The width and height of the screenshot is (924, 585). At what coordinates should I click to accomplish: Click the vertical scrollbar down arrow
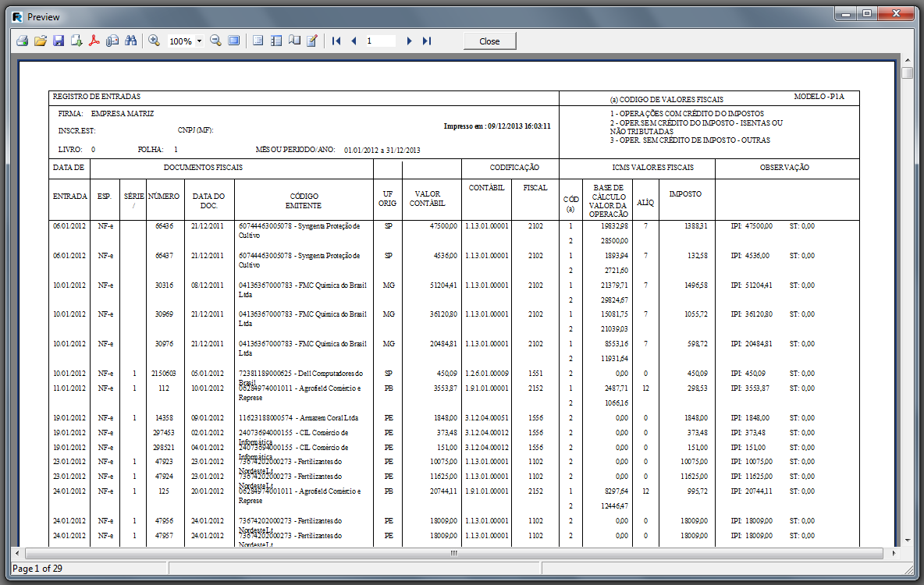(907, 541)
